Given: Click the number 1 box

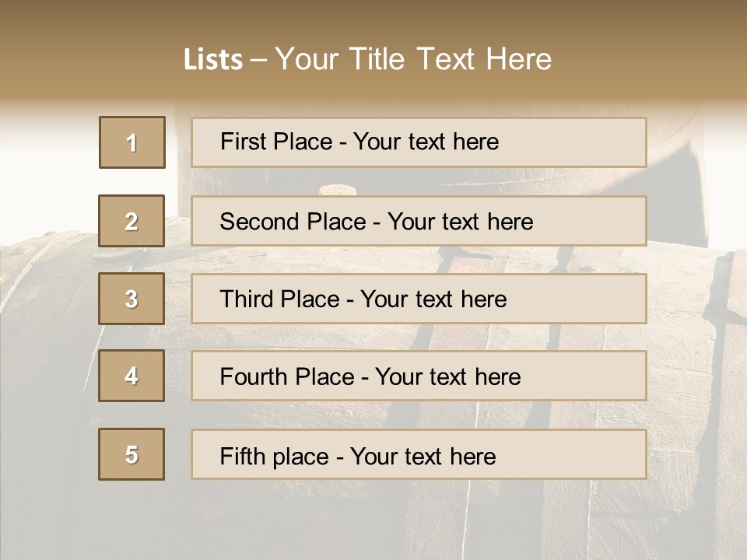Looking at the screenshot, I should pos(132,142).
